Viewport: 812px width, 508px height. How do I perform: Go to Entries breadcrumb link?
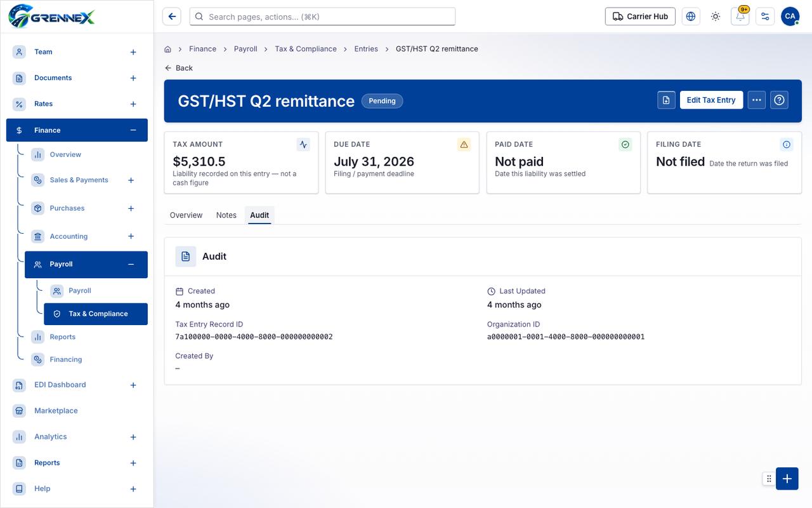(366, 49)
